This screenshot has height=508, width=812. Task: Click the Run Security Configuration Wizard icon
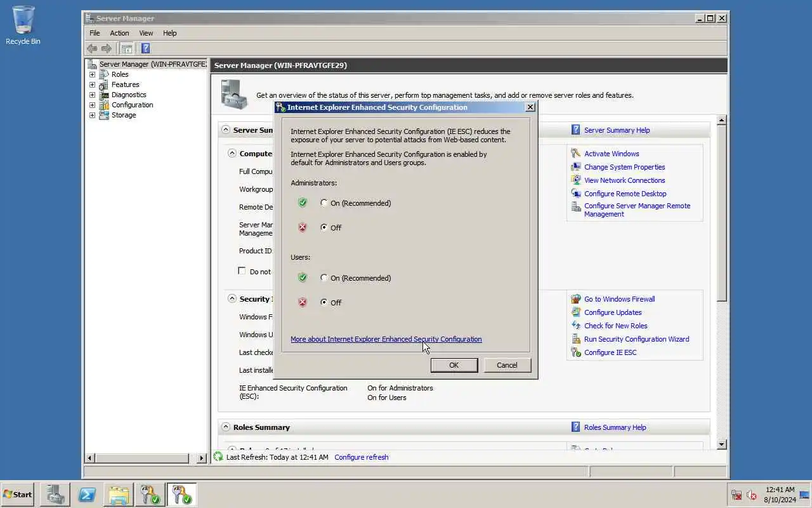tap(576, 339)
